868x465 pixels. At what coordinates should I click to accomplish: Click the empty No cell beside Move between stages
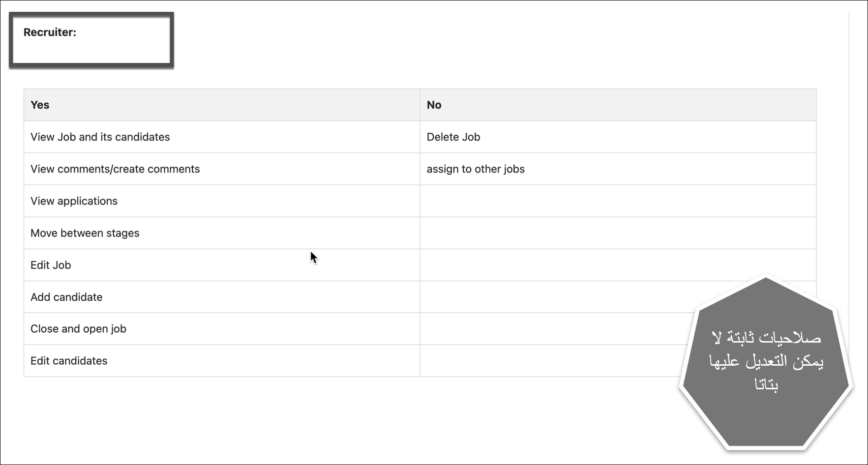click(618, 233)
